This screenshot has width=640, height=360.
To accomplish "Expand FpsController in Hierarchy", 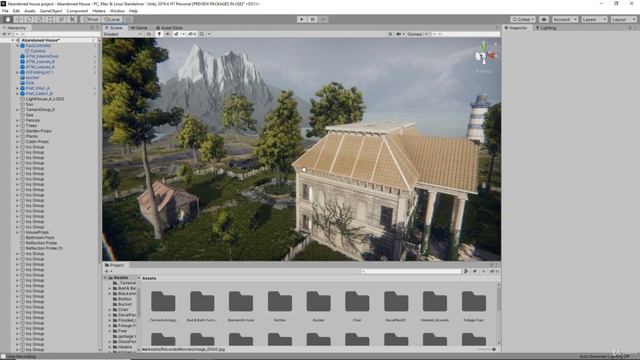I will coord(18,46).
